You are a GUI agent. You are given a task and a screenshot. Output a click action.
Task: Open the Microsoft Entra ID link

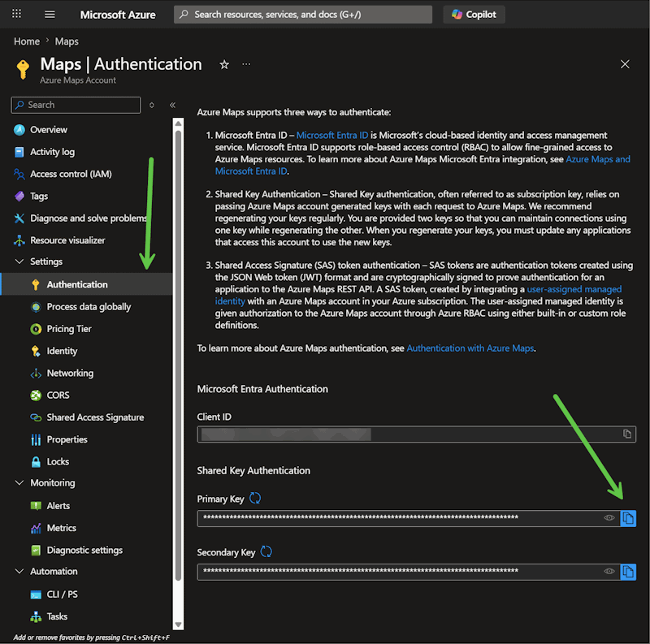[x=332, y=135]
